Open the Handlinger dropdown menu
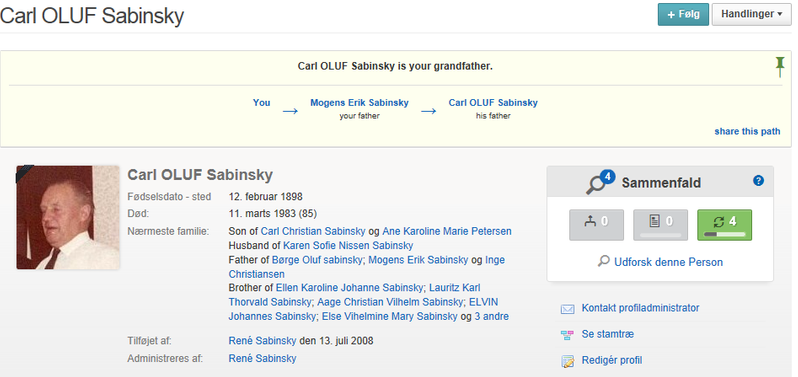 pyautogui.click(x=752, y=14)
